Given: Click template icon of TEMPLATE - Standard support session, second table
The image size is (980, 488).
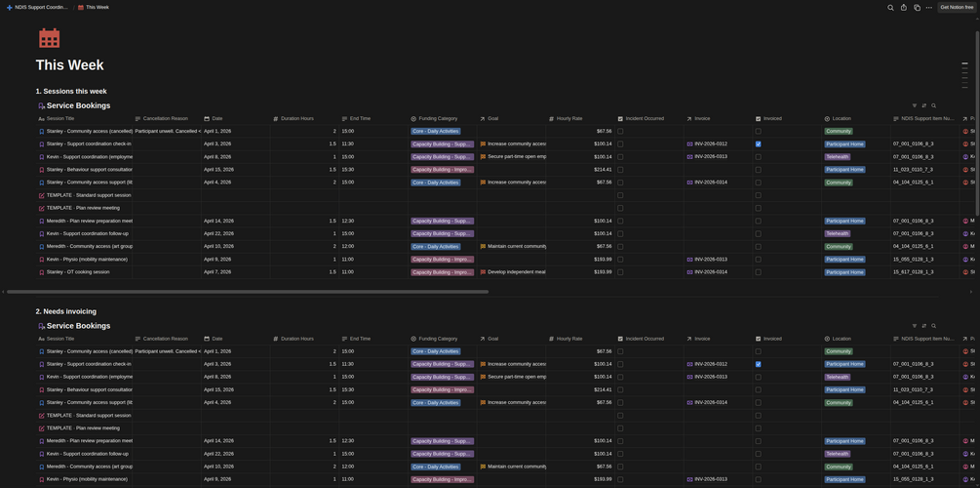Looking at the screenshot, I should (42, 416).
